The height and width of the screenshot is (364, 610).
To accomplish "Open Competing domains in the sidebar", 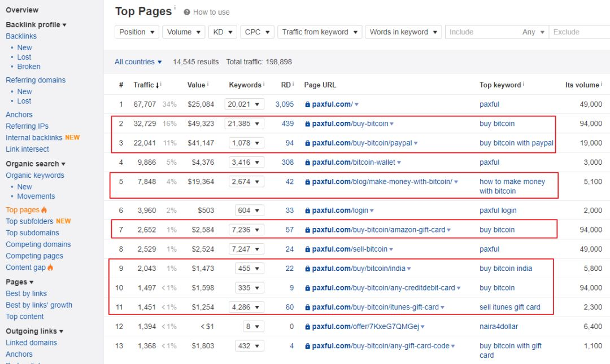I will [x=38, y=244].
